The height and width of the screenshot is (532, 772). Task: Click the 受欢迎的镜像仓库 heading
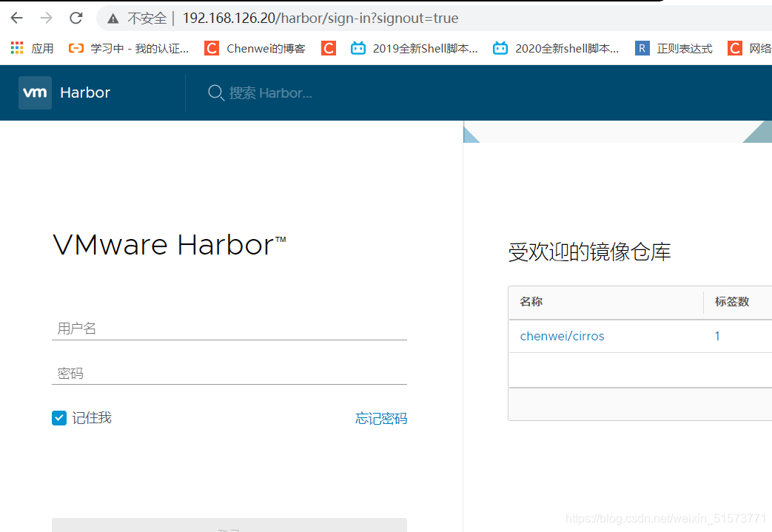[x=589, y=252]
